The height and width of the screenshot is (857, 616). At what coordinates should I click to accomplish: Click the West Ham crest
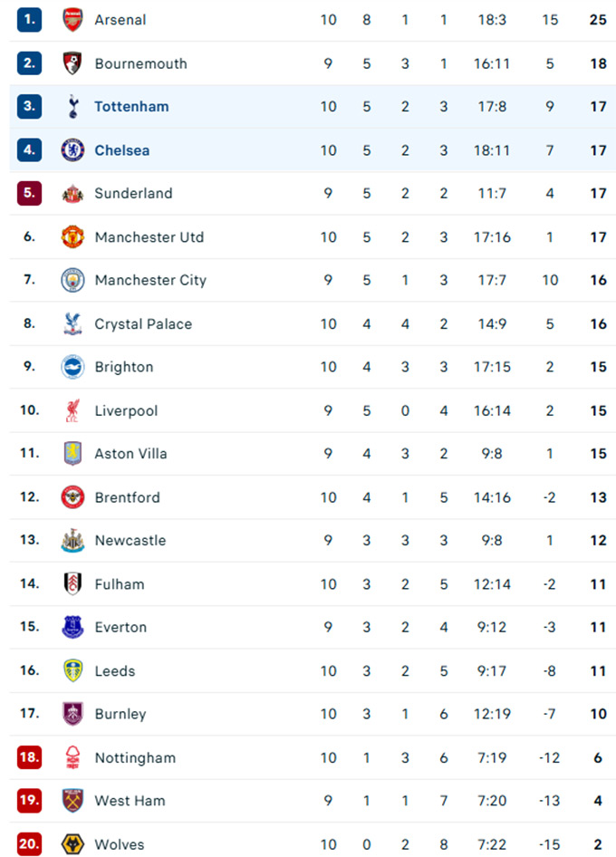(72, 801)
